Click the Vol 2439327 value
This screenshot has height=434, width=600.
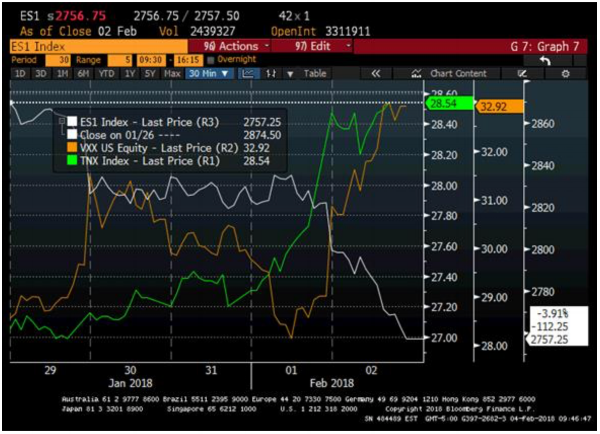213,31
